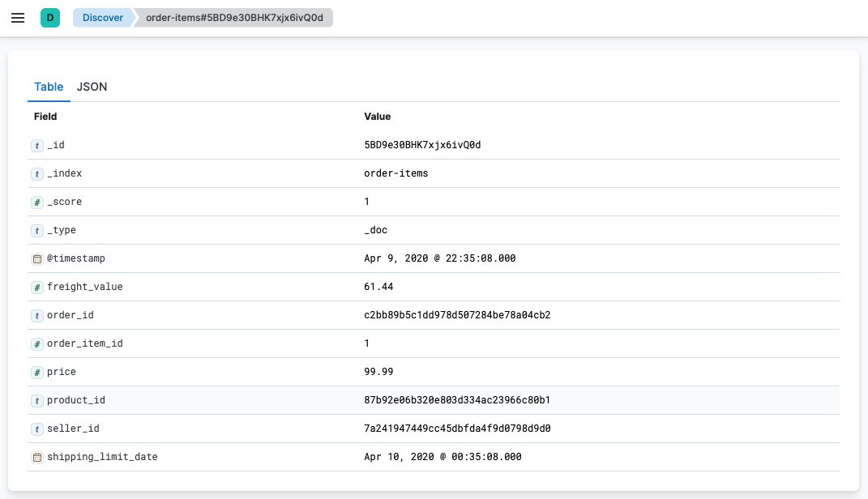Go back to Discover breadcrumb
Image resolution: width=868 pixels, height=499 pixels.
(x=102, y=17)
